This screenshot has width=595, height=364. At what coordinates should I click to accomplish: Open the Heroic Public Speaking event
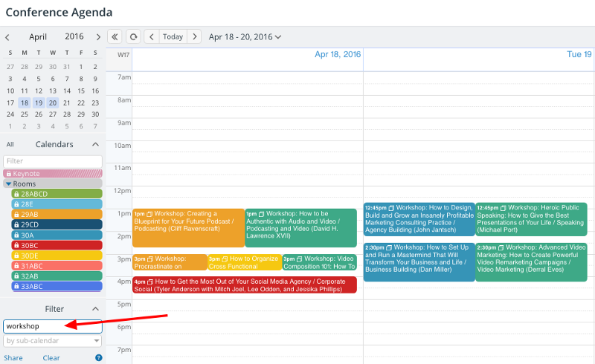pyautogui.click(x=531, y=219)
